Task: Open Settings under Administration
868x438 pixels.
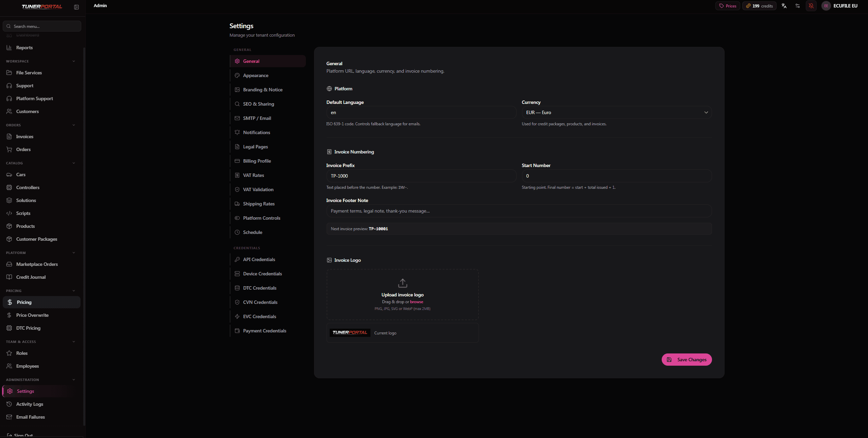Action: [42, 391]
